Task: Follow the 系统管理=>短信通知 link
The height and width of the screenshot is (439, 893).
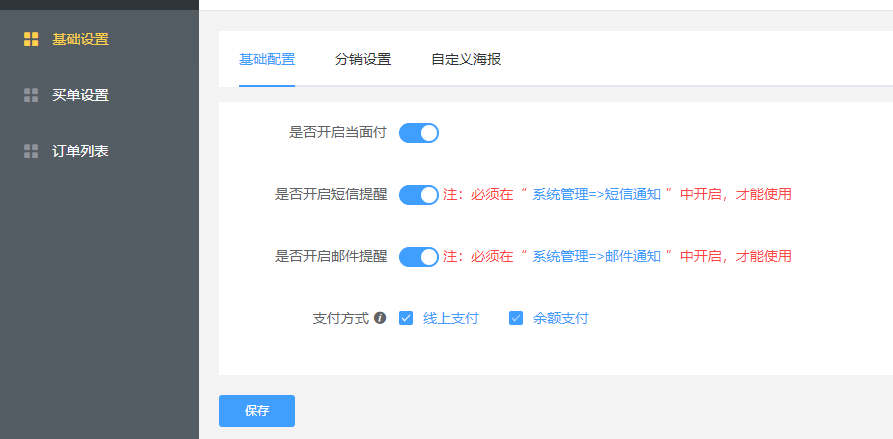Action: point(596,194)
